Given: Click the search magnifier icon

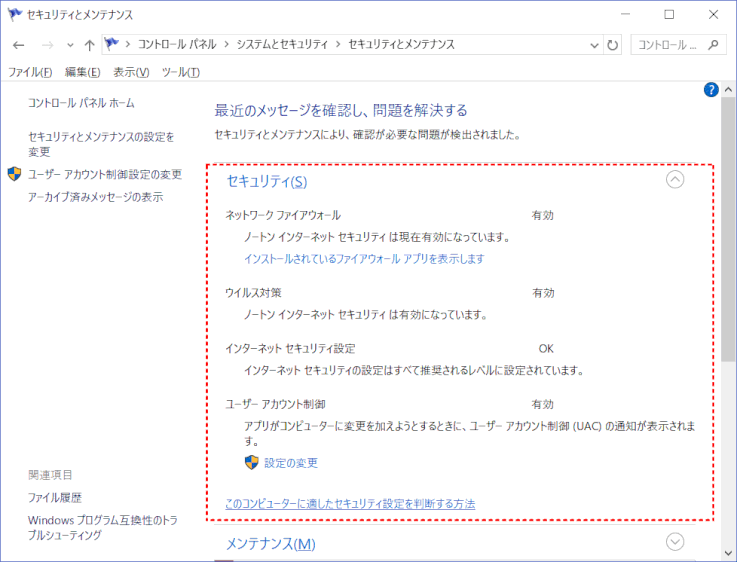Looking at the screenshot, I should coord(714,45).
